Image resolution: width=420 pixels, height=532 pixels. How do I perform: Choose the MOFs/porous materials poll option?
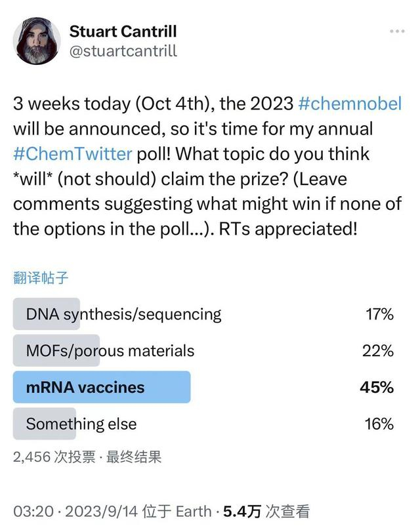110,350
